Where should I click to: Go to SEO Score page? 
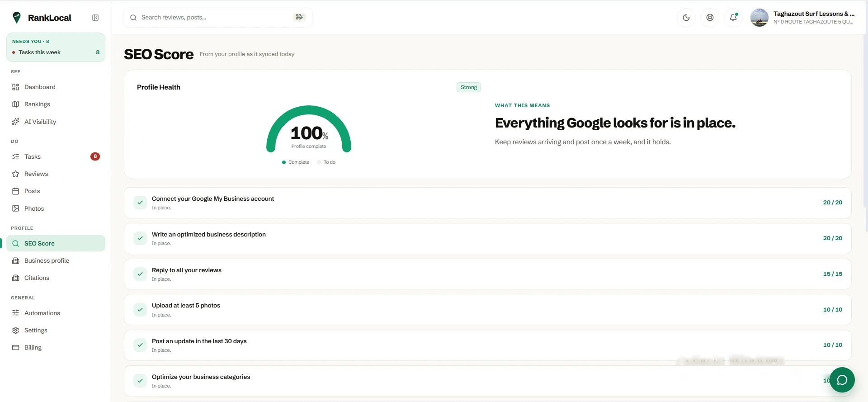click(56, 243)
